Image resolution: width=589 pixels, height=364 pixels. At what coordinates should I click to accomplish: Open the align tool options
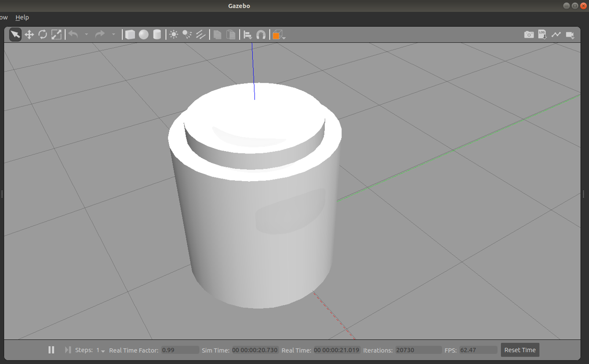(248, 35)
